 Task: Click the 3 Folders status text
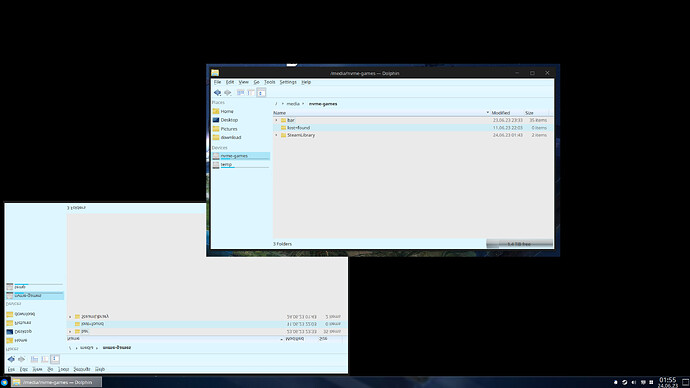pyautogui.click(x=282, y=244)
